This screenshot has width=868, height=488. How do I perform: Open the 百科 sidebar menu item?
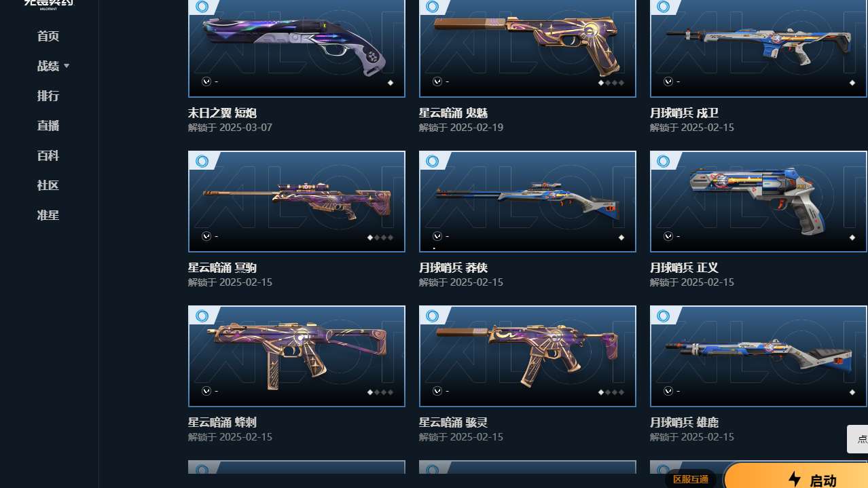(48, 155)
